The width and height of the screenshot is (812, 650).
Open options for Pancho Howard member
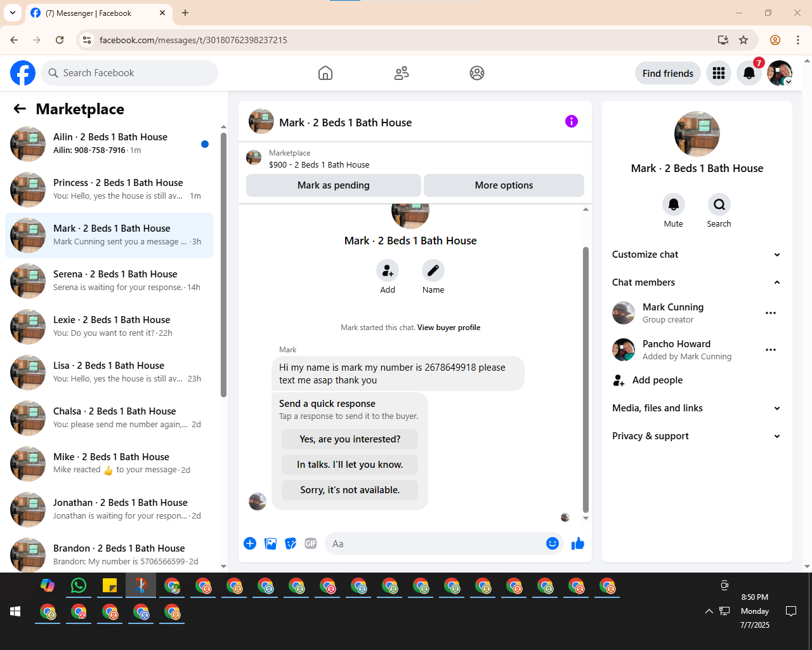tap(771, 350)
